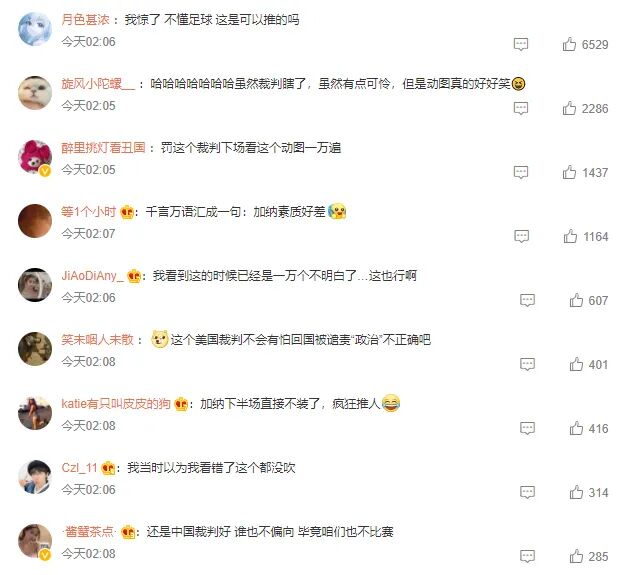Like JiAoDiAny_'s comment with 607 likes
626x575 pixels.
(576, 300)
